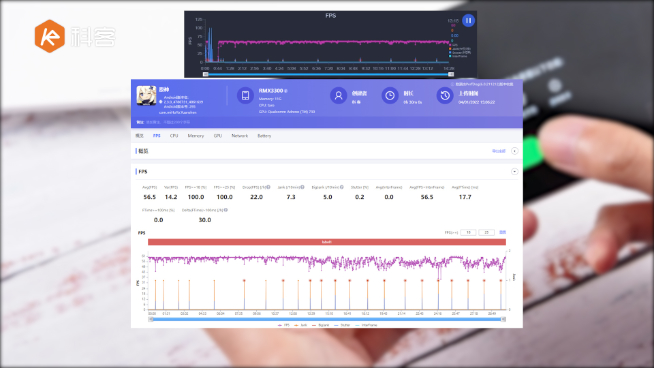
Task: Collapse the overview section using its circle arrow
Action: point(514,151)
